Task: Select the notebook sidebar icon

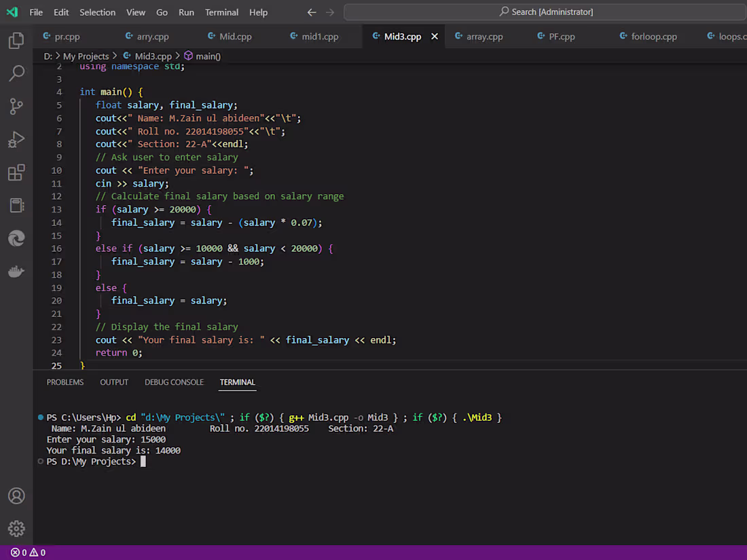Action: (x=16, y=206)
